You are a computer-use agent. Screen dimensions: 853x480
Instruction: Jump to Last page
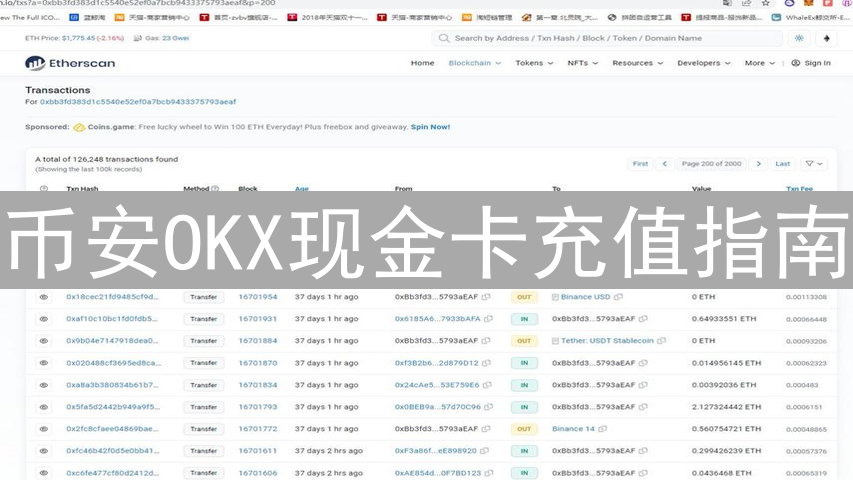(x=782, y=164)
